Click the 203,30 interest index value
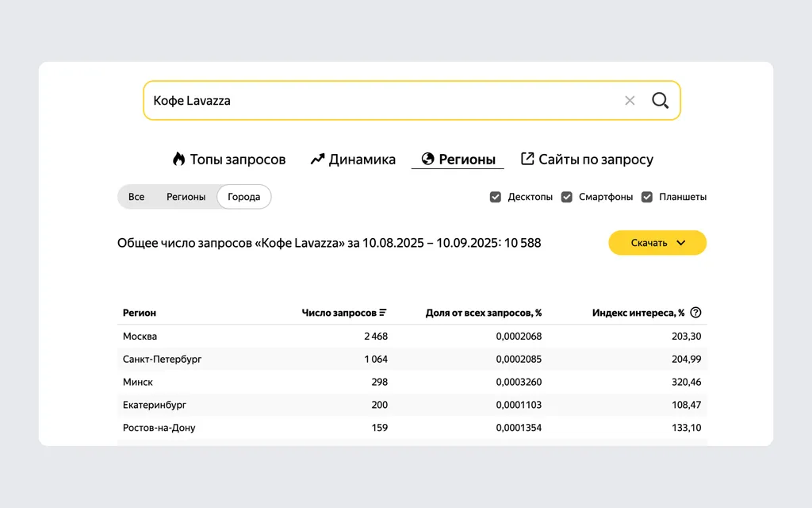Screen dimensions: 812x508 pos(687,337)
